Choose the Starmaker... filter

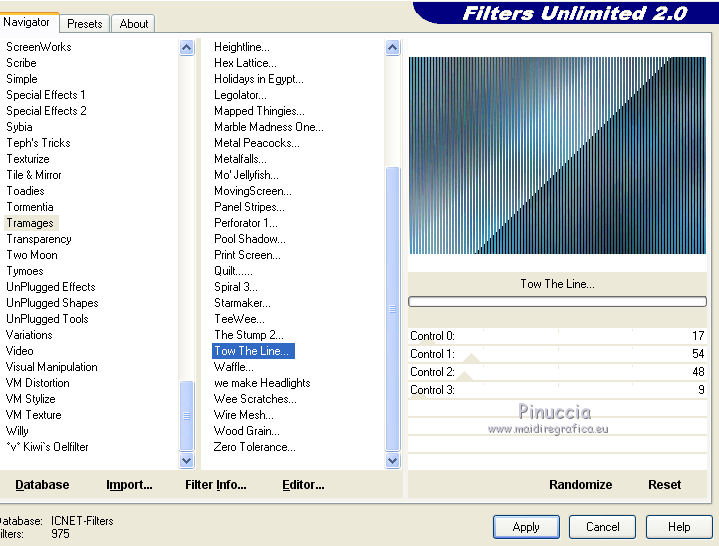pos(242,303)
